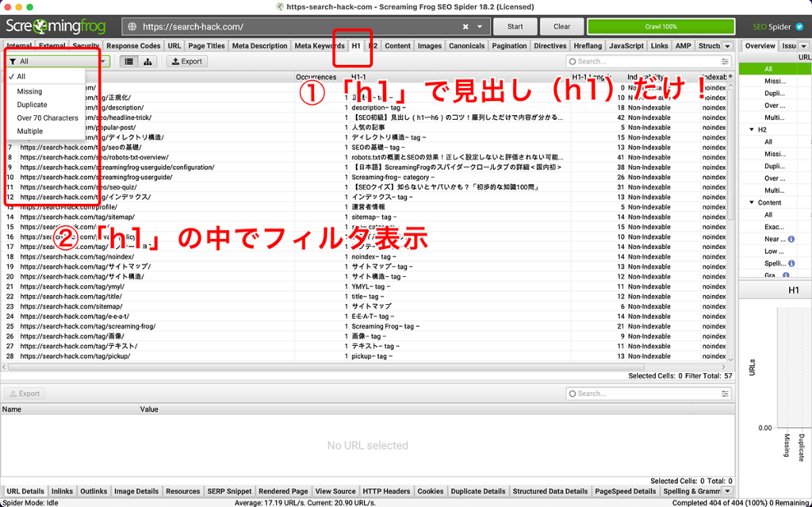View the PageSpeed Details bottom tab
This screenshot has height=507, width=812.
(x=626, y=491)
